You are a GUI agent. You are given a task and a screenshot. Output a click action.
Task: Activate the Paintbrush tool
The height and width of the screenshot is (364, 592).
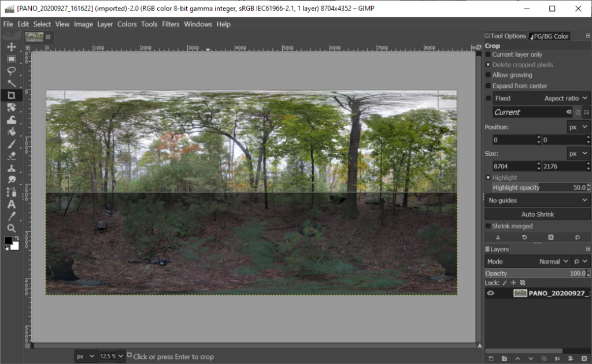[x=11, y=144]
